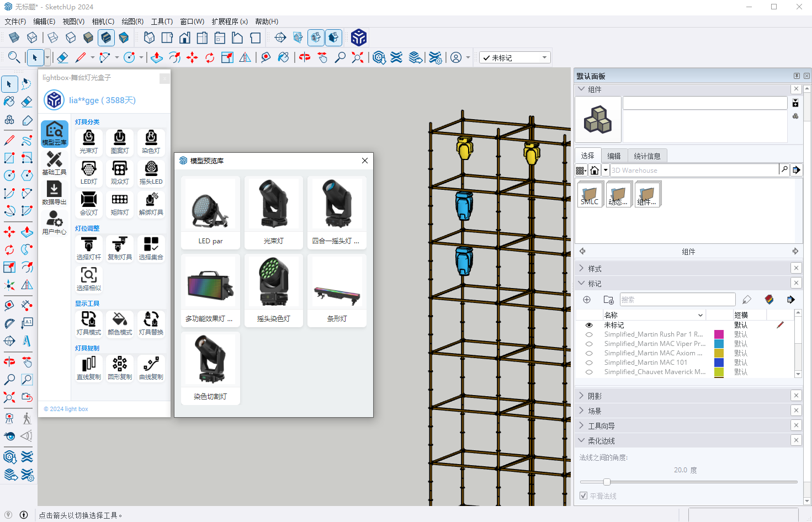The width and height of the screenshot is (812, 522).
Task: Toggle visibility of Simplified_Martin MAC Axiom tag
Action: [589, 353]
